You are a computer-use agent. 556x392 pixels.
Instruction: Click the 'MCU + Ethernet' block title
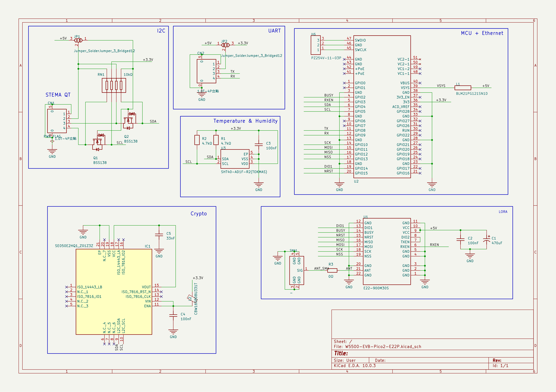click(482, 33)
